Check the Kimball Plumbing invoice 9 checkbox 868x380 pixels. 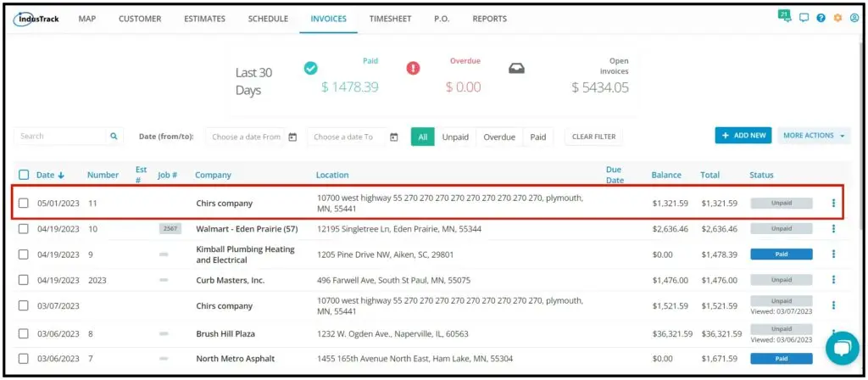(23, 254)
